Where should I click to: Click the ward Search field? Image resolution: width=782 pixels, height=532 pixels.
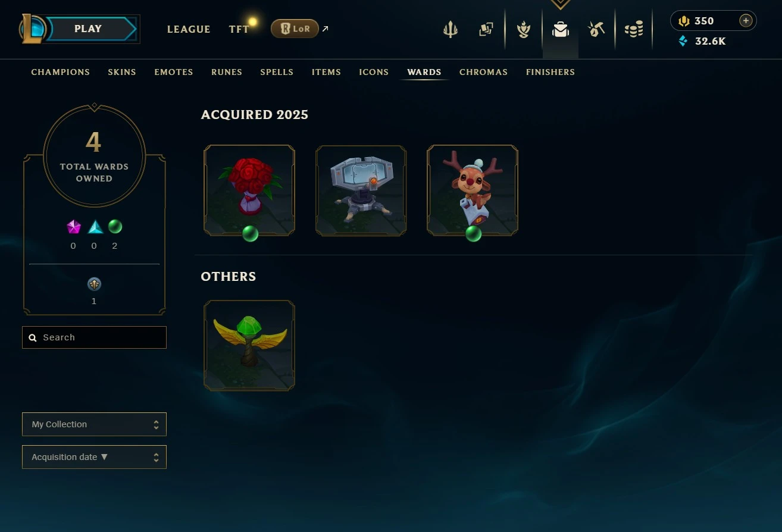(94, 337)
